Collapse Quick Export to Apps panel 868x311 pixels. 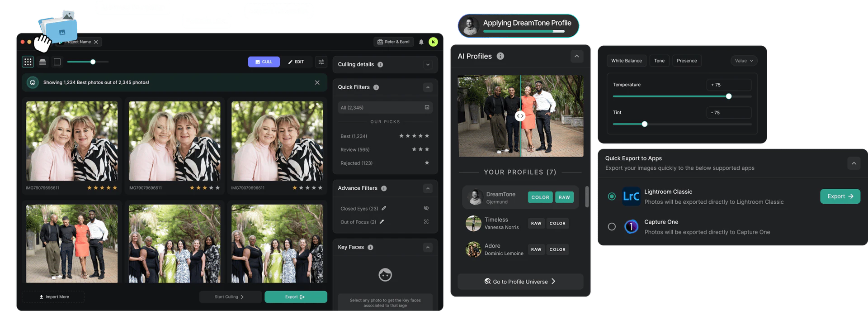click(854, 163)
